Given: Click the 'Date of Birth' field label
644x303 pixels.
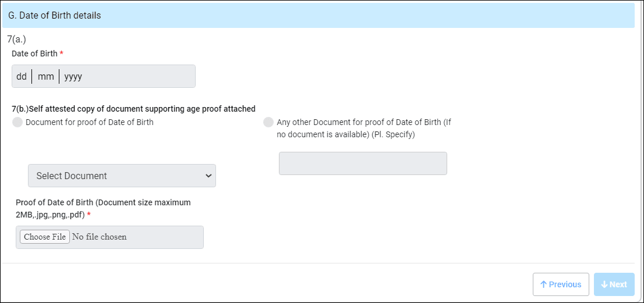Looking at the screenshot, I should coord(34,54).
